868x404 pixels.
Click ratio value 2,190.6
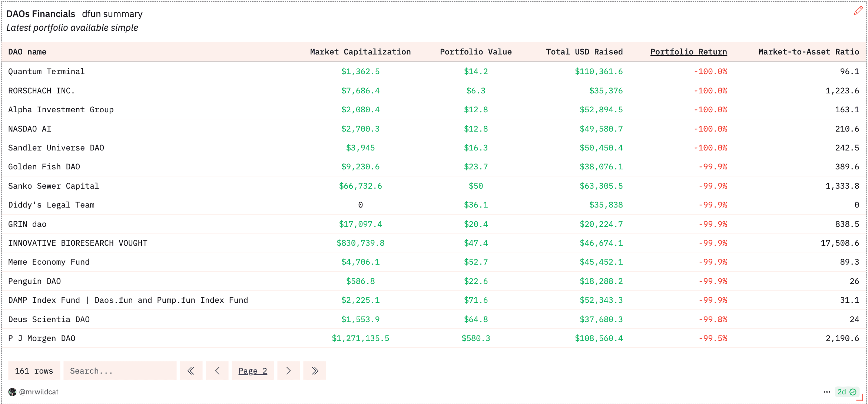click(x=842, y=338)
